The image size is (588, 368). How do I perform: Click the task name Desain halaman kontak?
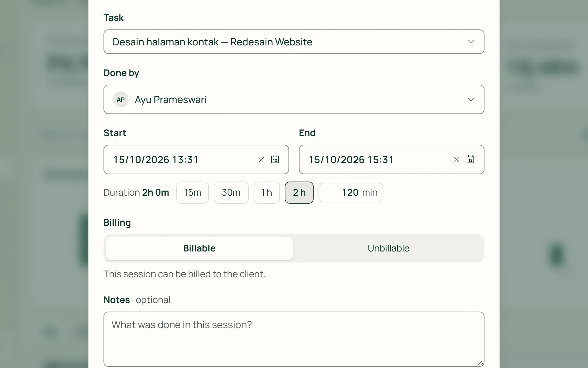166,42
